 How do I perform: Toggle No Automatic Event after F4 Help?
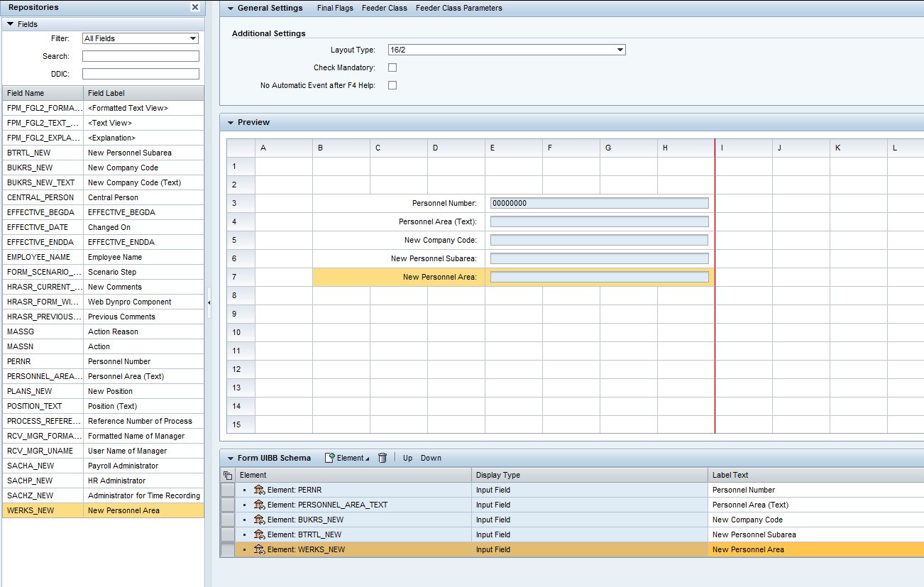(392, 85)
